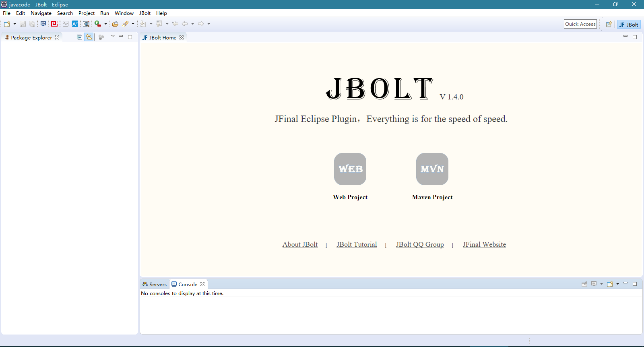Switch to the Servers tab
The image size is (644, 347).
pos(155,284)
